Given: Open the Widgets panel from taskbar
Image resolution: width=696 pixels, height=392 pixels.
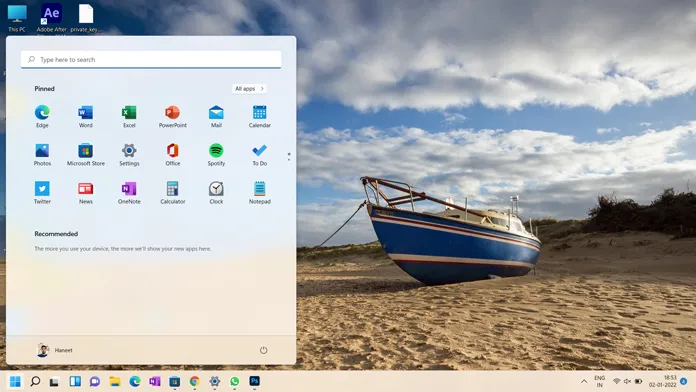Looking at the screenshot, I should pos(75,381).
